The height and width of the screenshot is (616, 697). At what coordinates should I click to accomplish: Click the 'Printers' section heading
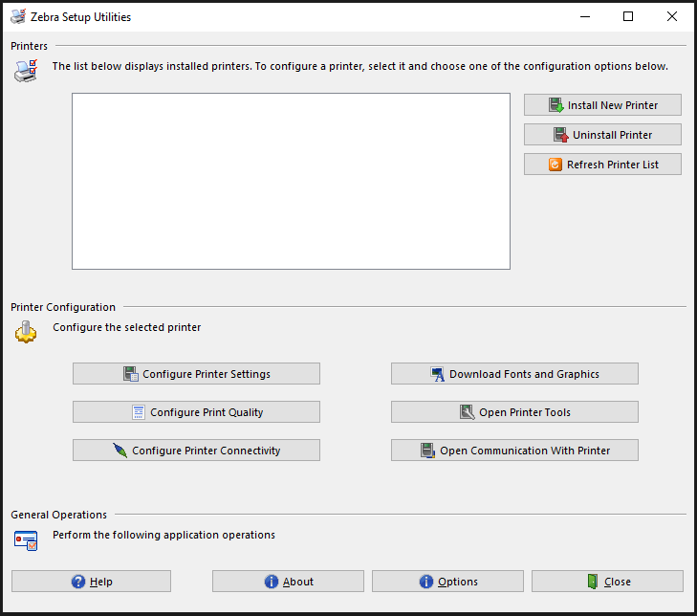pos(29,46)
